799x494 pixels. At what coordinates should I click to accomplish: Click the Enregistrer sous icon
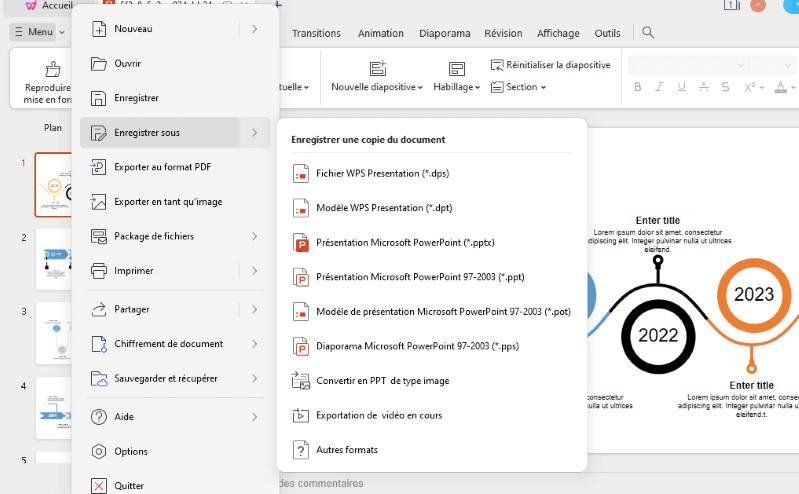pyautogui.click(x=98, y=133)
